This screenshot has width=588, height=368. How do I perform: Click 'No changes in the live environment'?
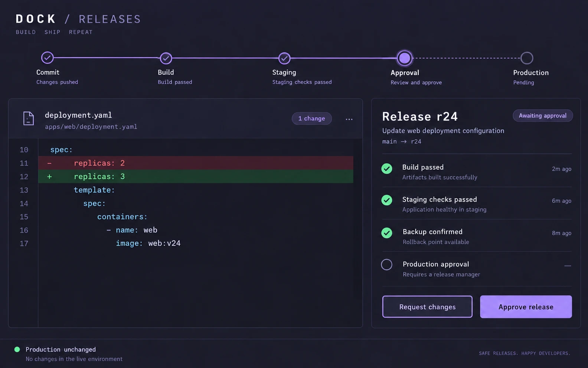74,359
